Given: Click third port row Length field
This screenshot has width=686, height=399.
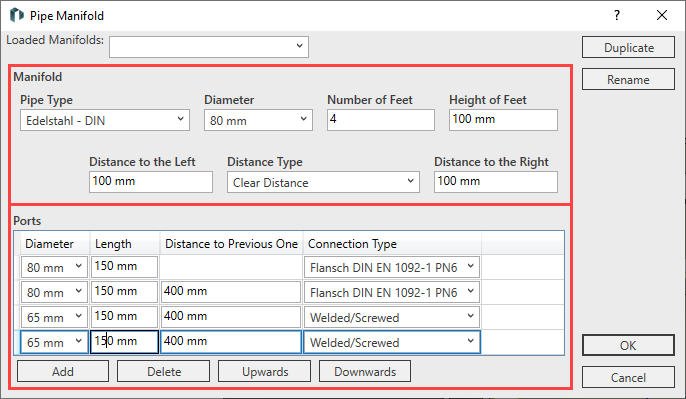Looking at the screenshot, I should coord(124,316).
